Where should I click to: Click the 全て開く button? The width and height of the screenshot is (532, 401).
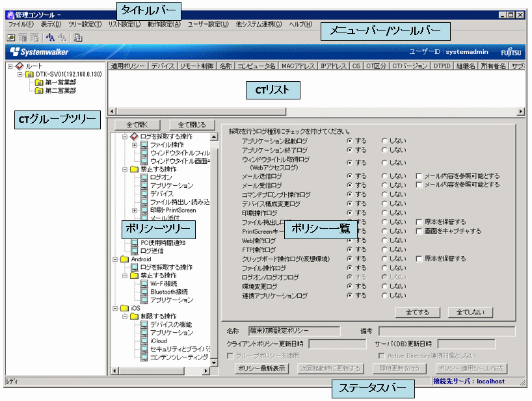point(137,125)
